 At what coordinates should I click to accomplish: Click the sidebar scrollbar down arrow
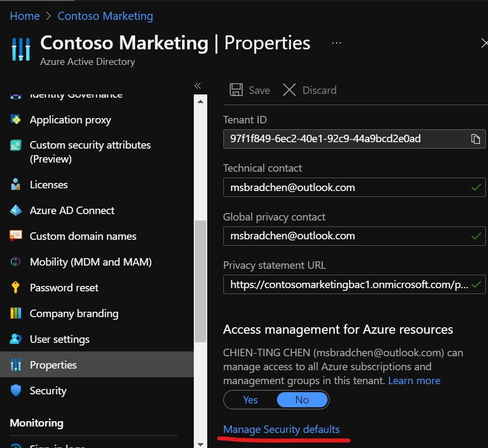click(x=200, y=444)
